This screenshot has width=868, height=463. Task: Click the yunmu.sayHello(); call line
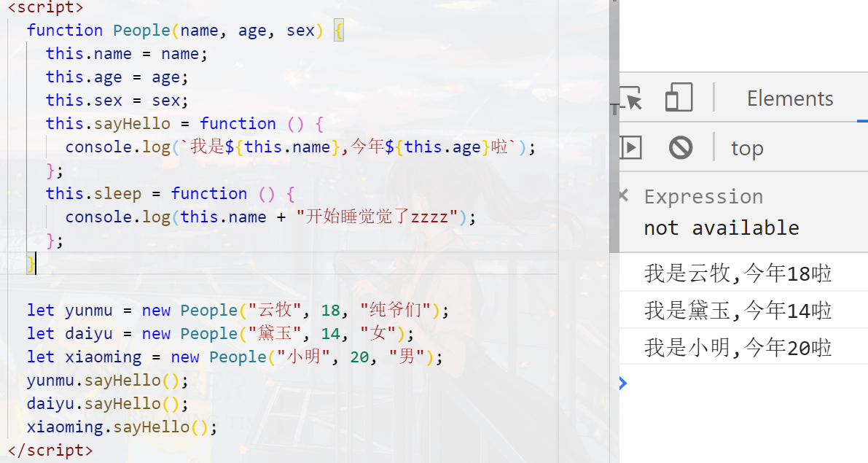click(x=107, y=381)
